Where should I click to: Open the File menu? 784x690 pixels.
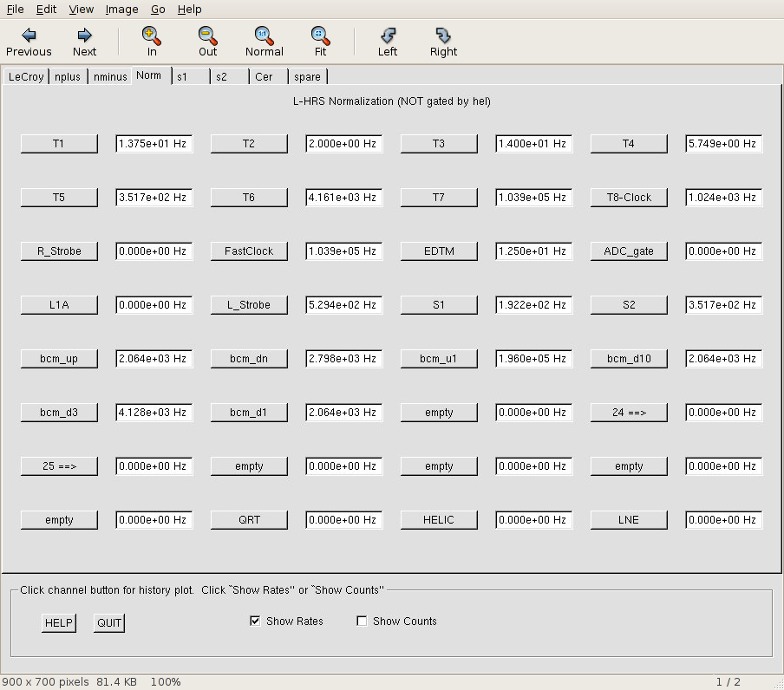click(x=15, y=9)
